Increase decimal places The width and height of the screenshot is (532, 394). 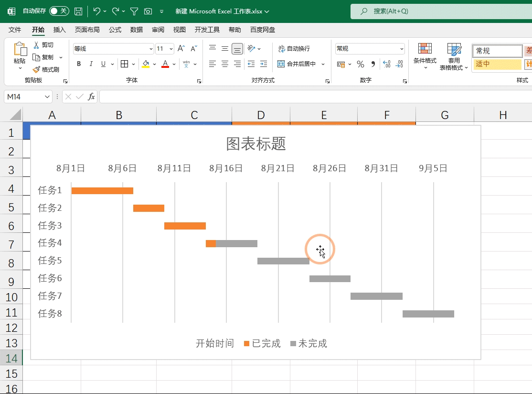point(386,64)
